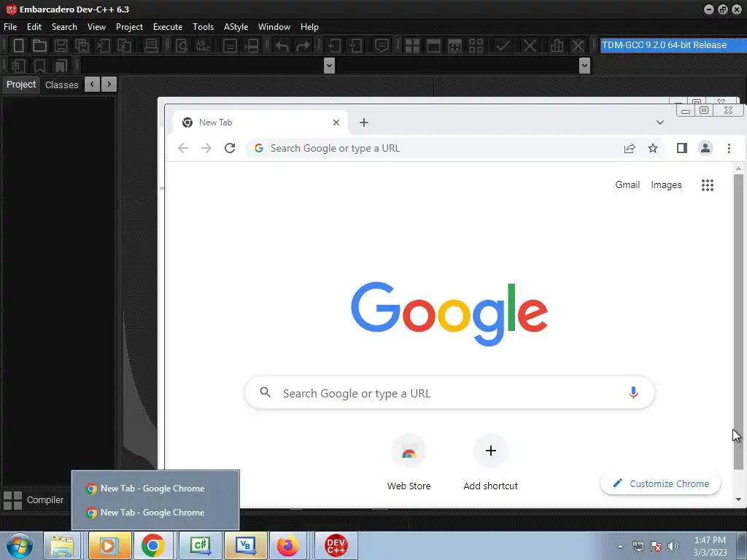
Task: Open the Help menu
Action: (309, 27)
